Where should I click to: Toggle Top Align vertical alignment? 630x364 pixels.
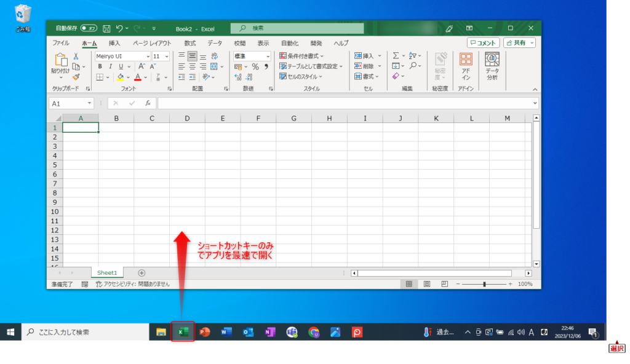(181, 56)
